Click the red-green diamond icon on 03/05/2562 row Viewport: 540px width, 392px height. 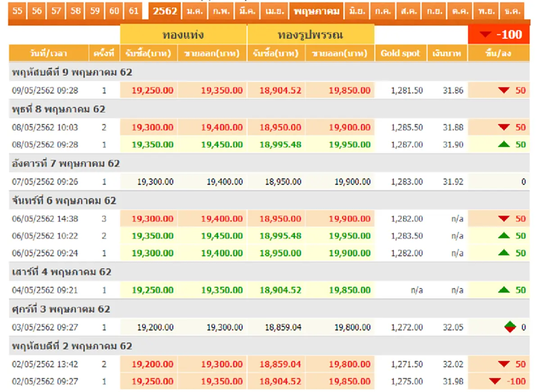point(509,327)
